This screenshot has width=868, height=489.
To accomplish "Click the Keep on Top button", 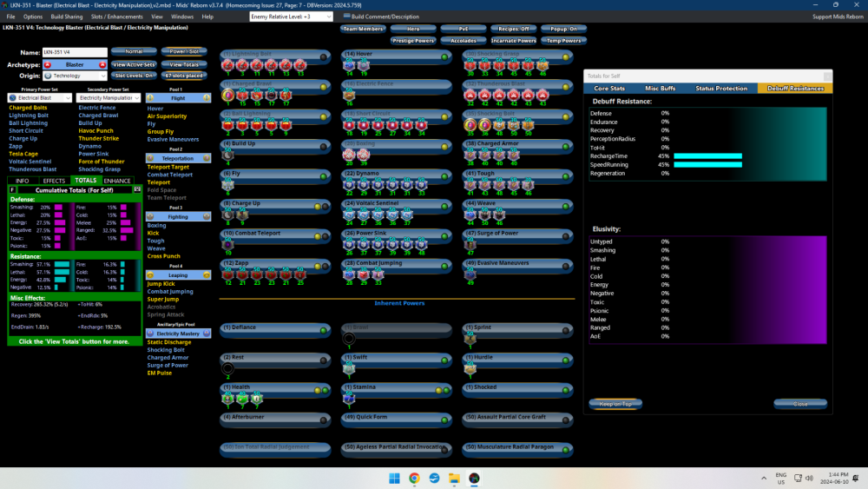I will pos(615,404).
